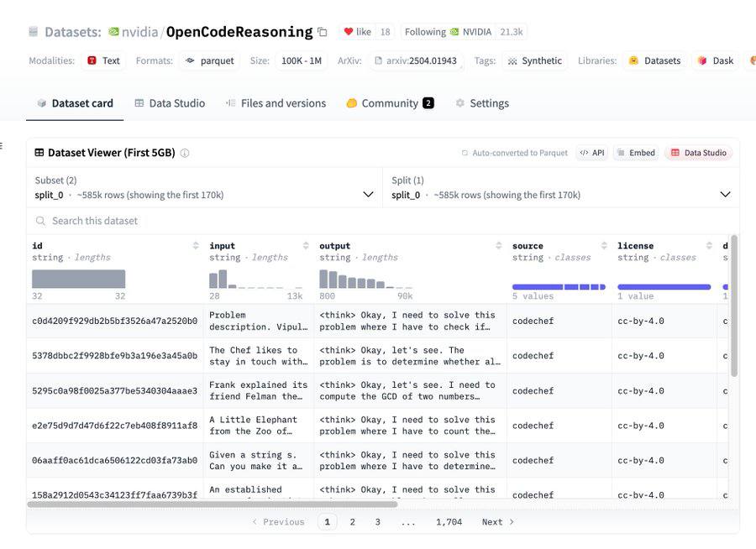Click the input lengths histogram
Image resolution: width=756 pixels, height=549 pixels.
[x=255, y=279]
